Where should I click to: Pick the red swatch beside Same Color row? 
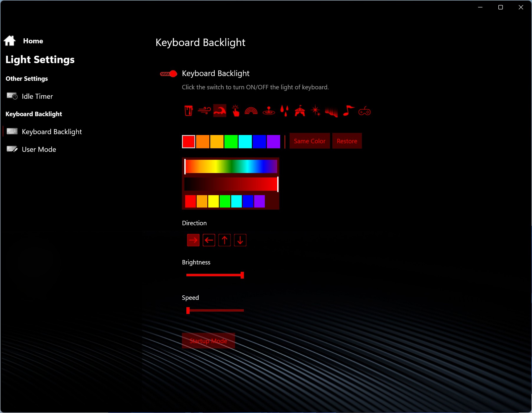188,141
